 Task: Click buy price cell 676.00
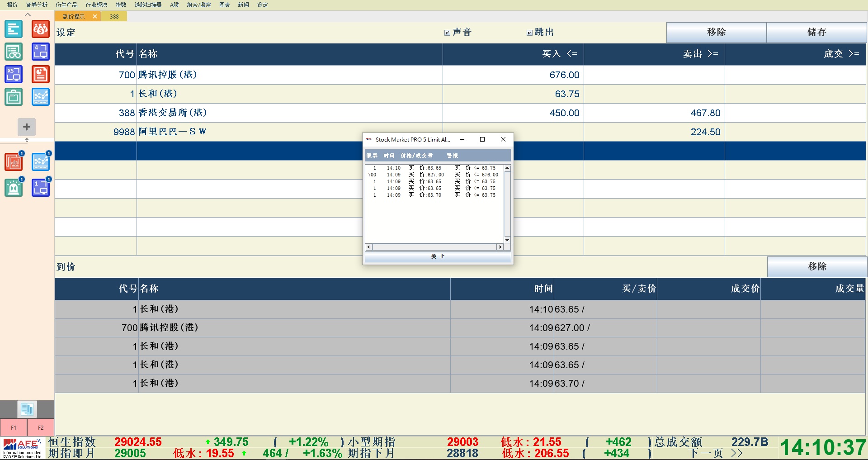513,75
